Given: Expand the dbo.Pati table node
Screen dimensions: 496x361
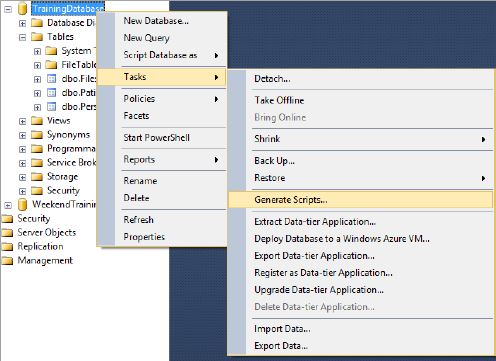Looking at the screenshot, I should point(37,93).
